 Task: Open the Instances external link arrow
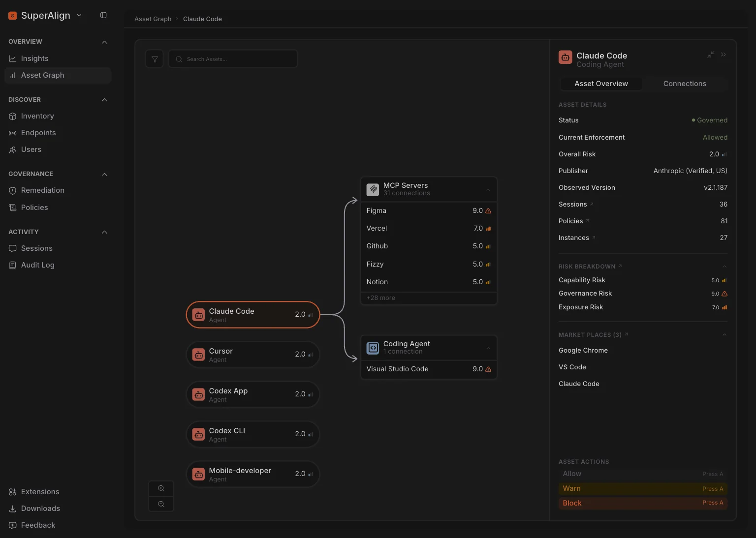click(x=594, y=238)
